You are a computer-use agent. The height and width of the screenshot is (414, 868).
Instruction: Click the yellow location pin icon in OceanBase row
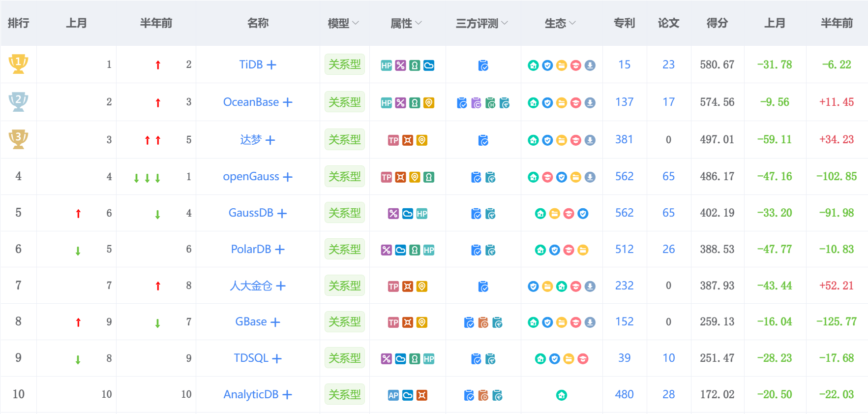point(429,103)
